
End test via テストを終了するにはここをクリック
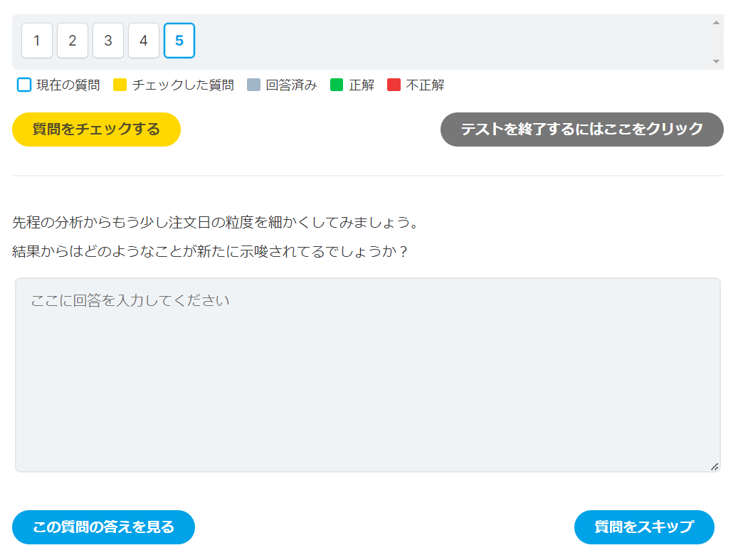tap(581, 130)
